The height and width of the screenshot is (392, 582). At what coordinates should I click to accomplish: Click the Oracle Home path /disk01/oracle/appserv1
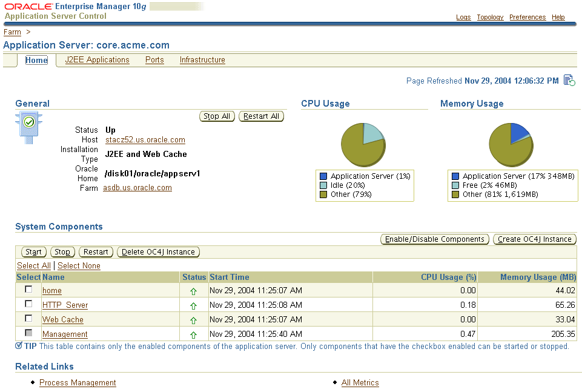pos(153,173)
